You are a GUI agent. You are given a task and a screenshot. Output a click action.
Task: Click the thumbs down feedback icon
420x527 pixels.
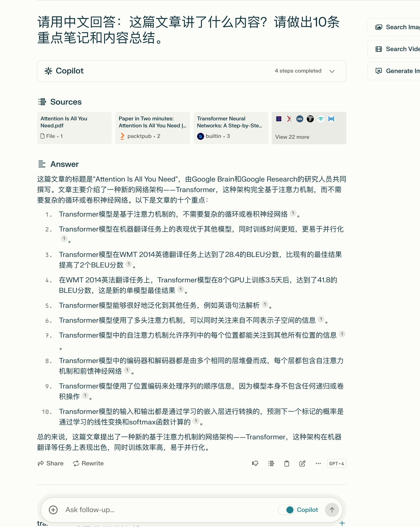[255, 463]
